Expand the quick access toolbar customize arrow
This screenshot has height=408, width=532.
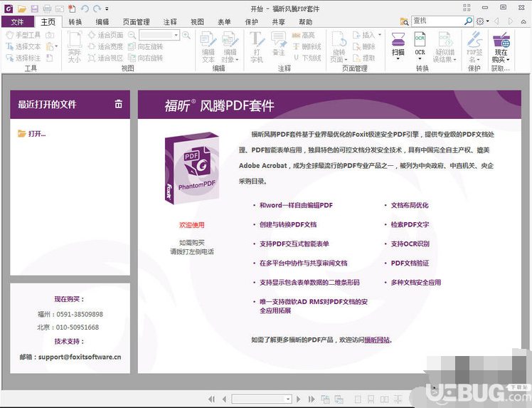coord(107,9)
